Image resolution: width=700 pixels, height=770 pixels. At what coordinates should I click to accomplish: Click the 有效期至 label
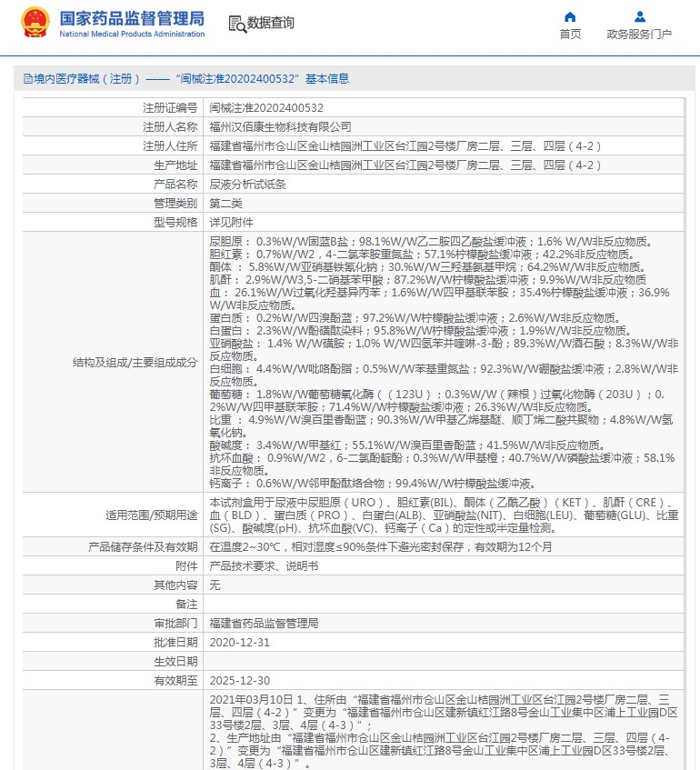(x=175, y=681)
